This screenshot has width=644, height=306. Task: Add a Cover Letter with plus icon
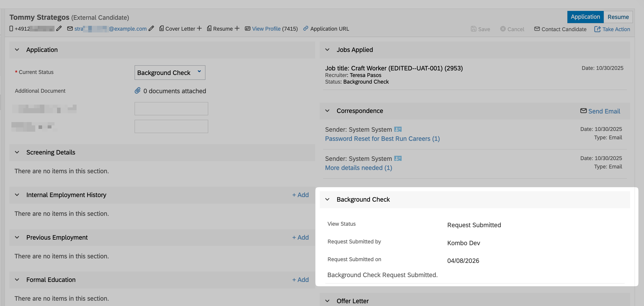(x=200, y=28)
